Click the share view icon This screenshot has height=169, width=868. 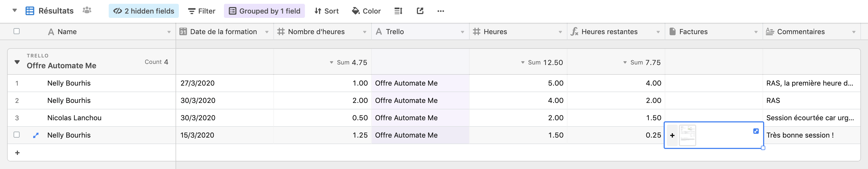pyautogui.click(x=420, y=11)
